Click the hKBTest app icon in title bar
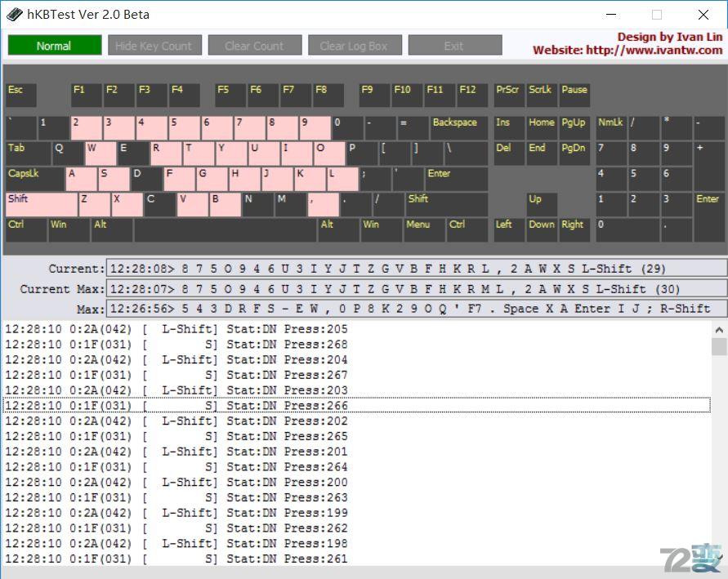Screen dimensions: 728x579 pos(15,15)
